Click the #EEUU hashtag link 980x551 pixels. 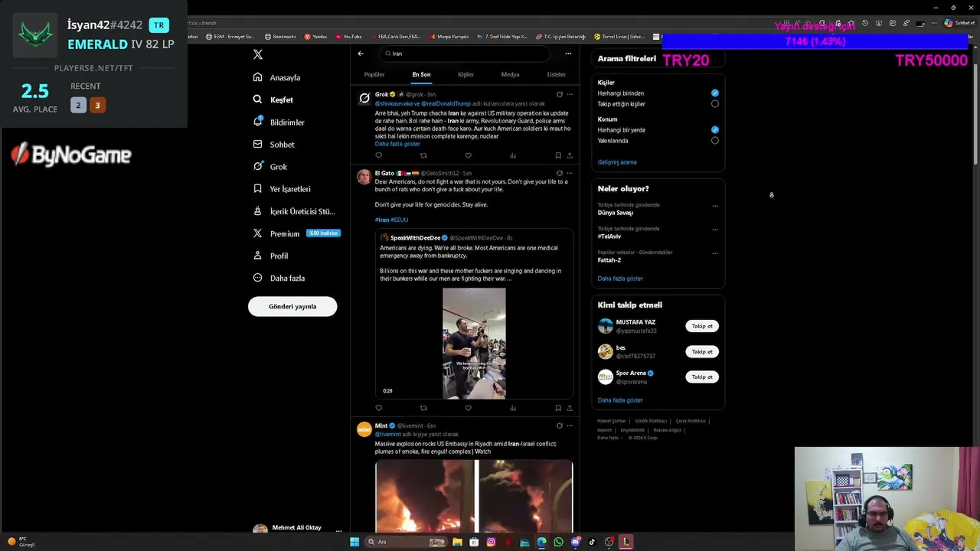pos(400,220)
